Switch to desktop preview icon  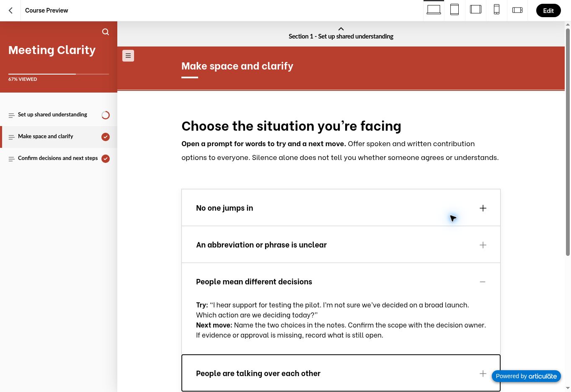pos(434,10)
